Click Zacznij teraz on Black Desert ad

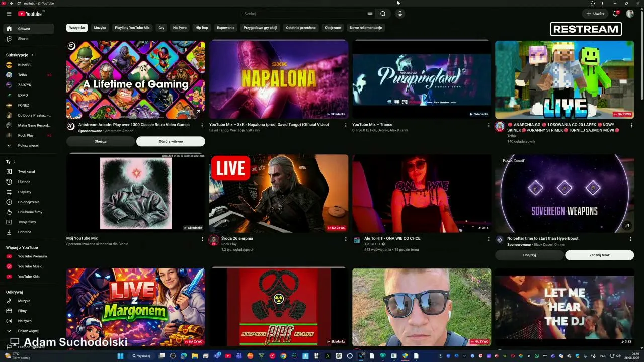599,255
